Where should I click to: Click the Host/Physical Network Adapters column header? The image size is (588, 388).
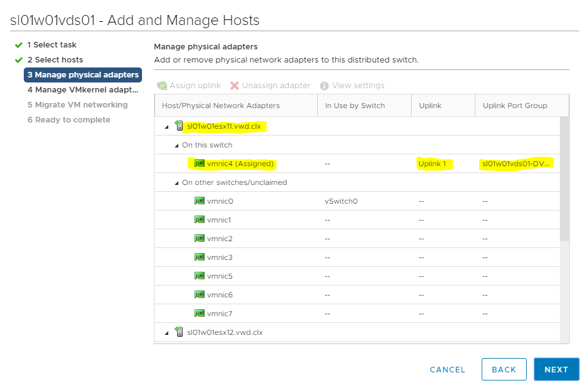click(x=236, y=106)
